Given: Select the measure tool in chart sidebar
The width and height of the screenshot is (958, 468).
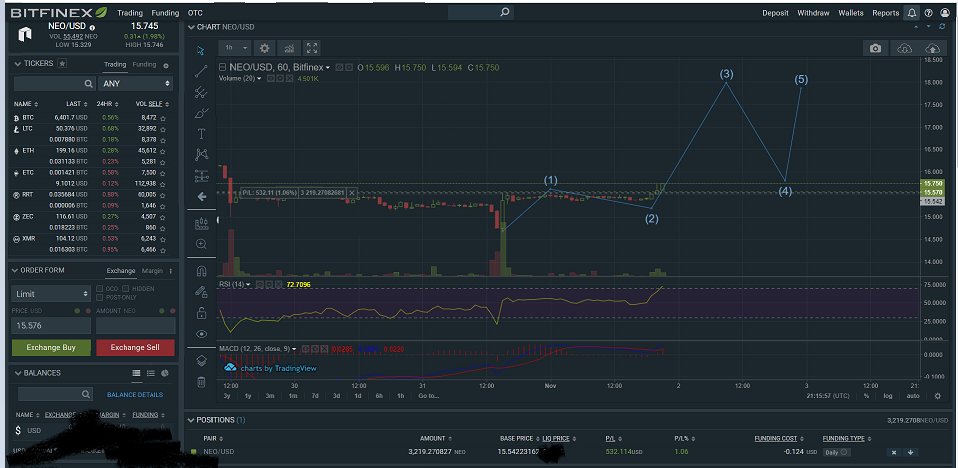Looking at the screenshot, I should point(201,224).
